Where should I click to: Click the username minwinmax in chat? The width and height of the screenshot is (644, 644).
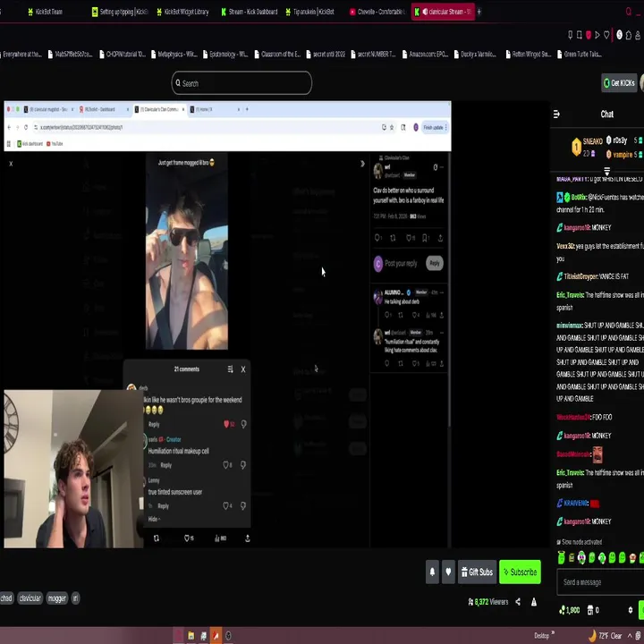coord(569,326)
